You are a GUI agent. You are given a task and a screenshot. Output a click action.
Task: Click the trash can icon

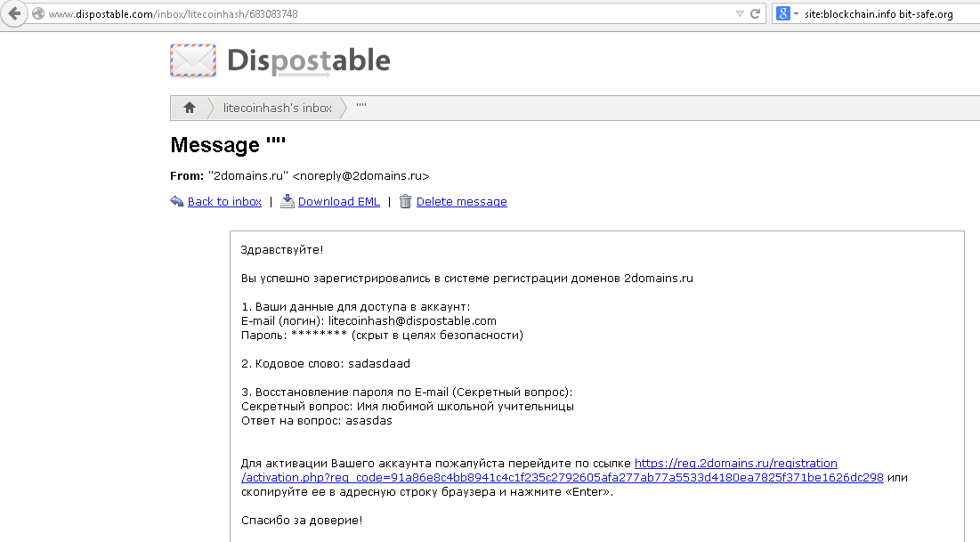pyautogui.click(x=406, y=200)
